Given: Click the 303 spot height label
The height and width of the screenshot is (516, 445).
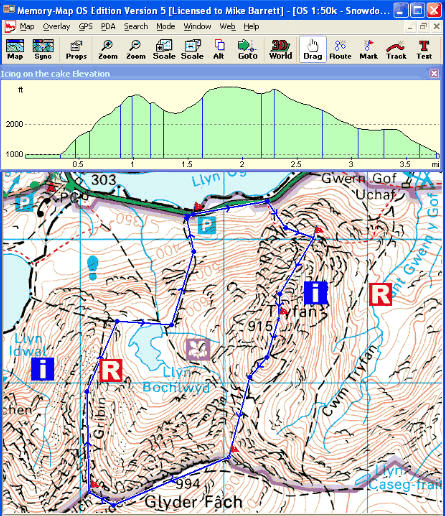Looking at the screenshot, I should [103, 180].
